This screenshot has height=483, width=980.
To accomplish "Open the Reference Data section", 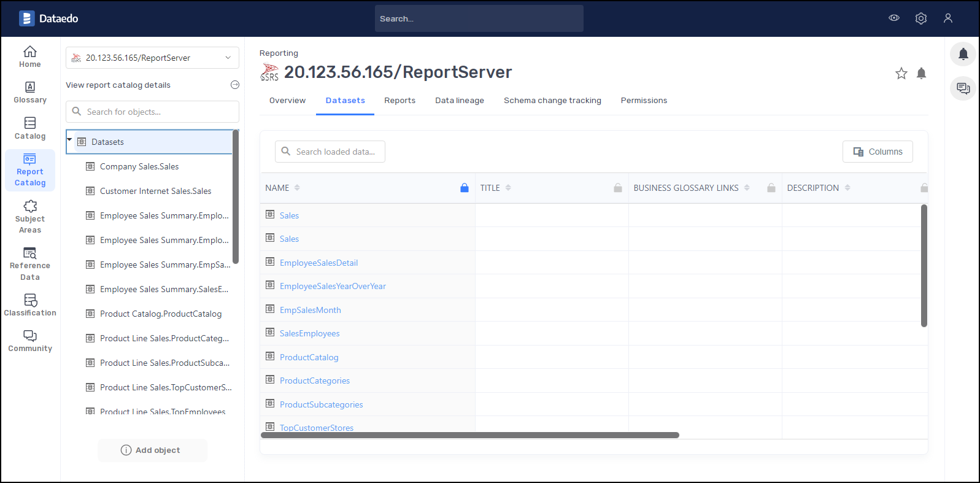I will pos(30,264).
